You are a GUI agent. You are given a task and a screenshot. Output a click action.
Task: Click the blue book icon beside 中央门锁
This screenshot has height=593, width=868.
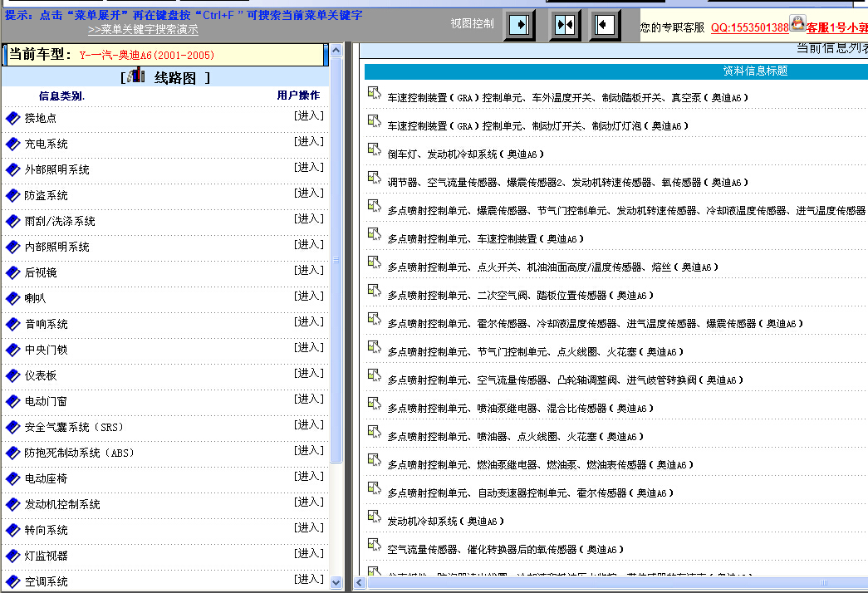pyautogui.click(x=12, y=350)
